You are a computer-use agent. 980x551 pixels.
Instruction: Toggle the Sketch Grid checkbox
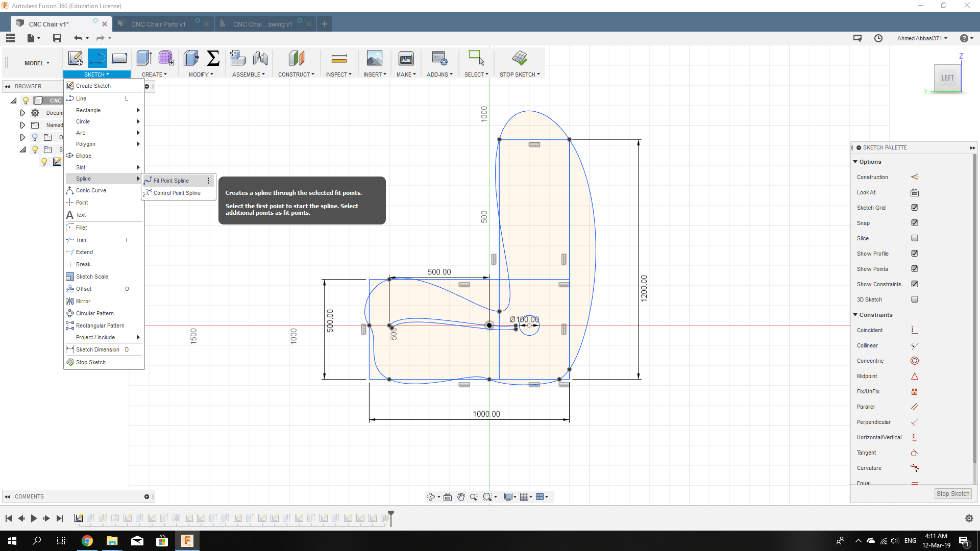[914, 208]
